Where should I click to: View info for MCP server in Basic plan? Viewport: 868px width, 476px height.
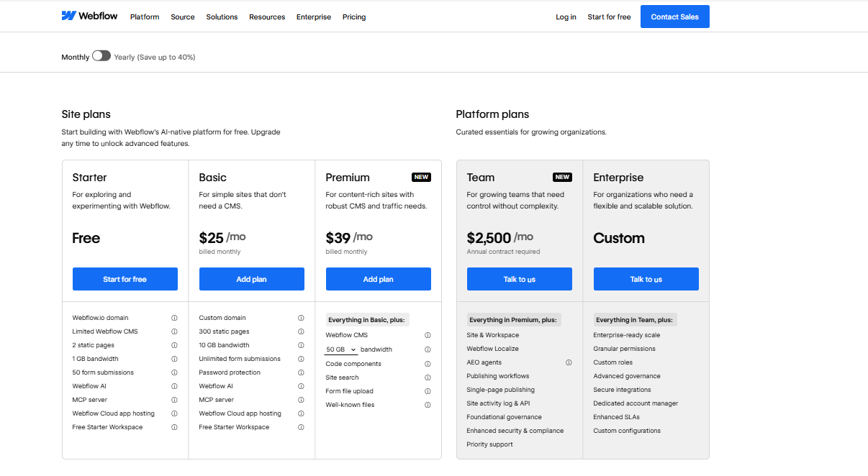pyautogui.click(x=301, y=400)
